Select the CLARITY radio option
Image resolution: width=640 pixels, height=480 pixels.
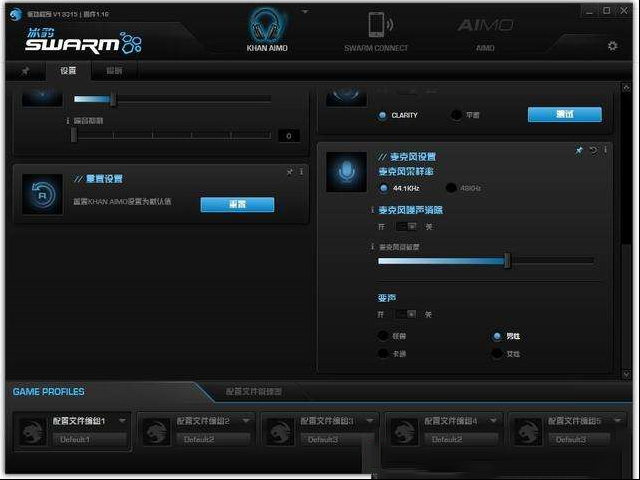click(x=382, y=116)
